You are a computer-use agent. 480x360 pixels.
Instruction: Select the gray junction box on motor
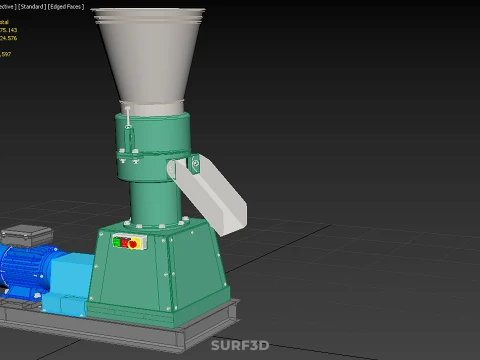27,235
